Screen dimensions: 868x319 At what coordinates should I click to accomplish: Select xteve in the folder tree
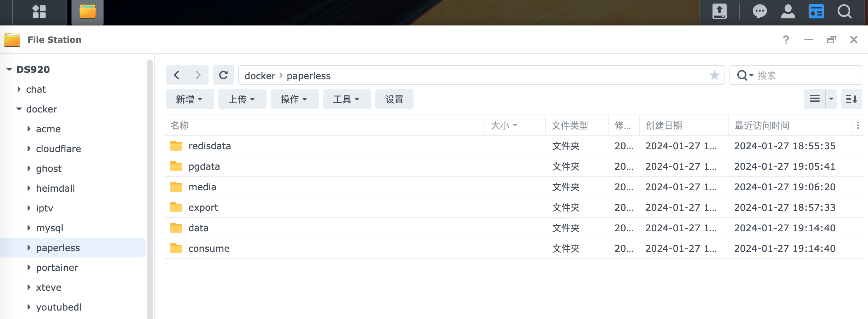pos(49,287)
